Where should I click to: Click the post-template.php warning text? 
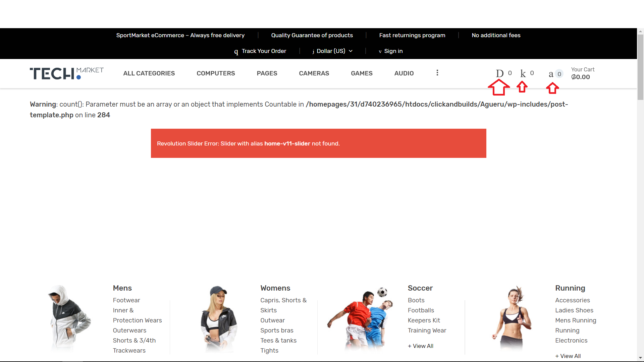pos(299,110)
